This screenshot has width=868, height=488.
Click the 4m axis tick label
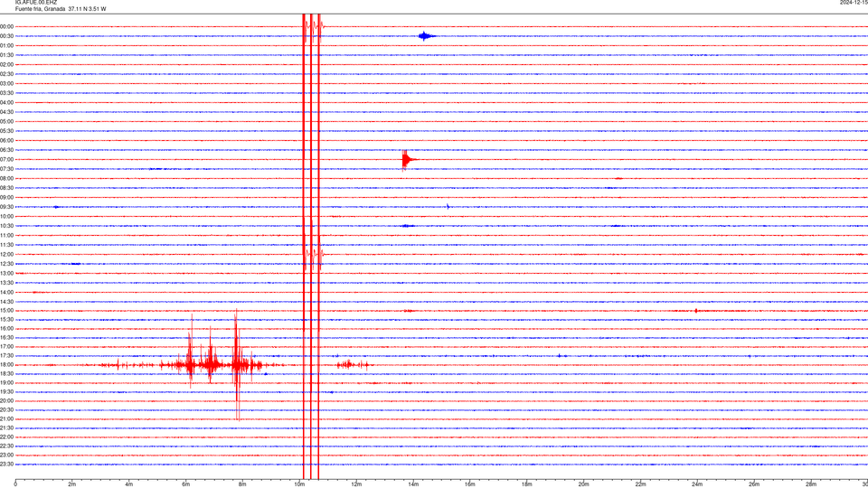click(129, 484)
